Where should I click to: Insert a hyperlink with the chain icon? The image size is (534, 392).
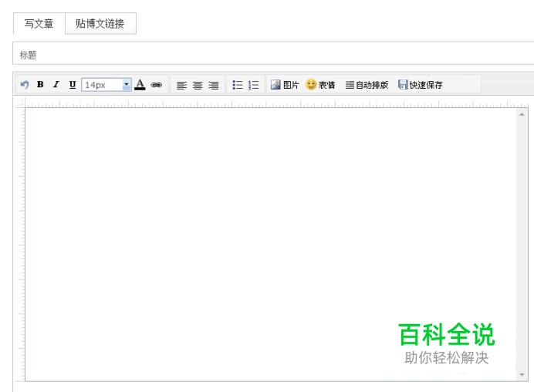pos(157,85)
